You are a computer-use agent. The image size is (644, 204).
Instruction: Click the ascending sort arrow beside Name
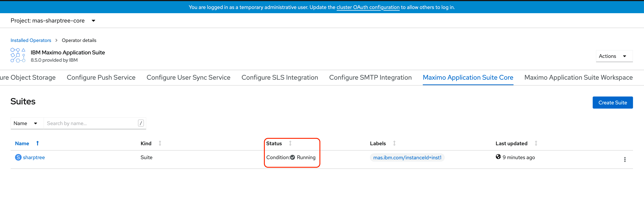click(38, 143)
